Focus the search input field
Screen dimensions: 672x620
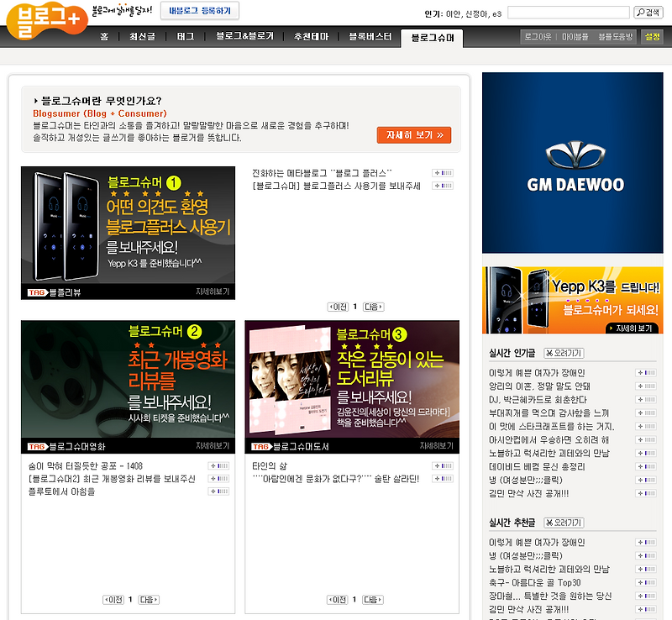pyautogui.click(x=569, y=13)
